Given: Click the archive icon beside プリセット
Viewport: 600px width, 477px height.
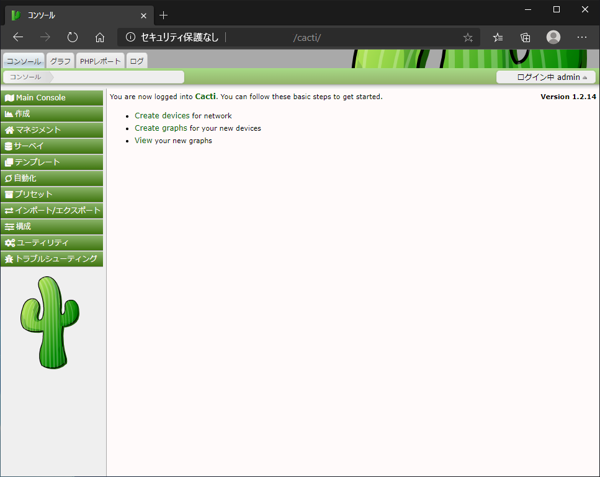Looking at the screenshot, I should tap(9, 194).
